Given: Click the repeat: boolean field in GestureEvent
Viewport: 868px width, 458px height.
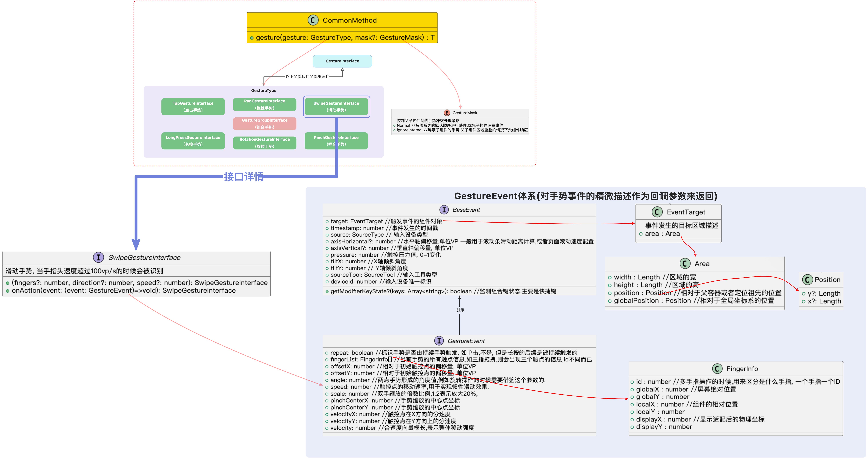Looking at the screenshot, I should pyautogui.click(x=454, y=353).
